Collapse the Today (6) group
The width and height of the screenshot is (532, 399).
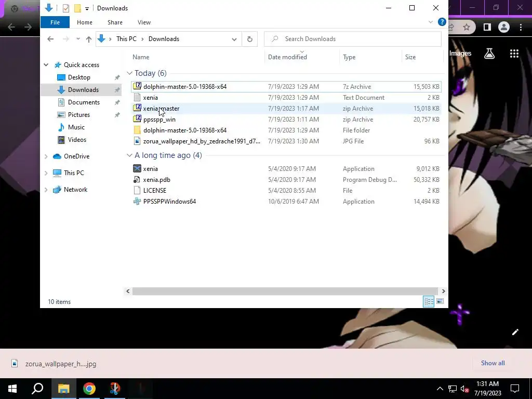(x=129, y=73)
